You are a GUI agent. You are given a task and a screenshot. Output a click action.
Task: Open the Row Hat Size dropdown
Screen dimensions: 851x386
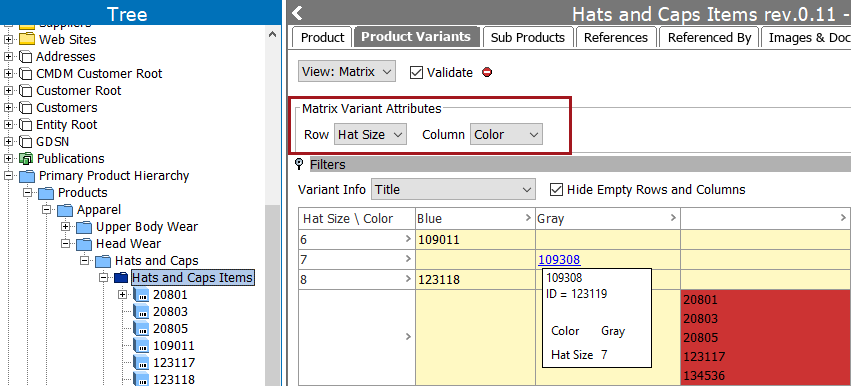click(x=370, y=135)
